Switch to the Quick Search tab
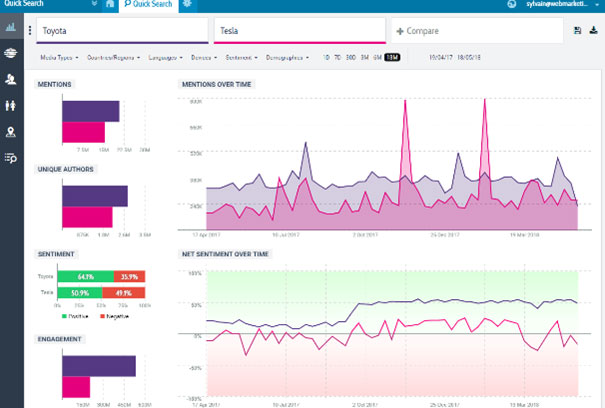The width and height of the screenshot is (605, 408). (x=149, y=5)
